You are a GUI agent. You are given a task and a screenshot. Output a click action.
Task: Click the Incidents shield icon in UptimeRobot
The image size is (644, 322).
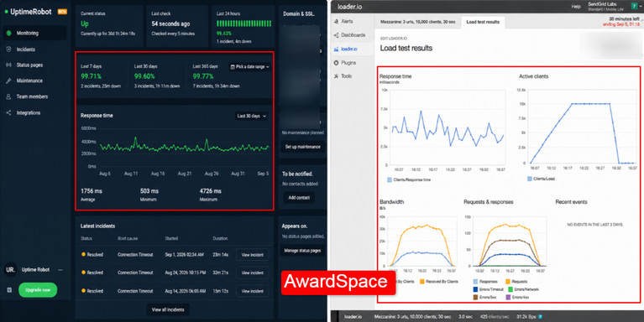[8, 49]
